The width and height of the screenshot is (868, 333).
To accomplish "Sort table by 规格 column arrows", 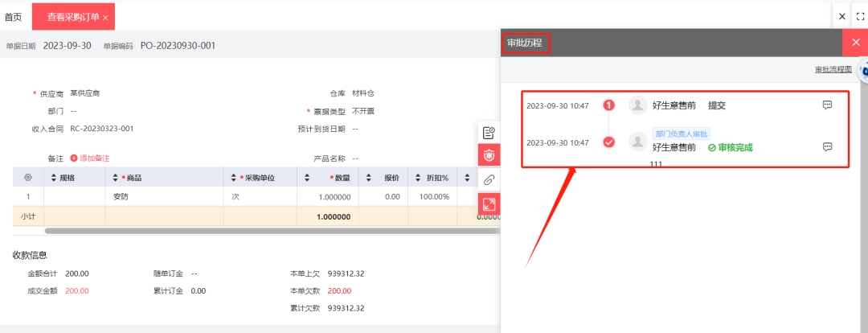I will [x=54, y=178].
